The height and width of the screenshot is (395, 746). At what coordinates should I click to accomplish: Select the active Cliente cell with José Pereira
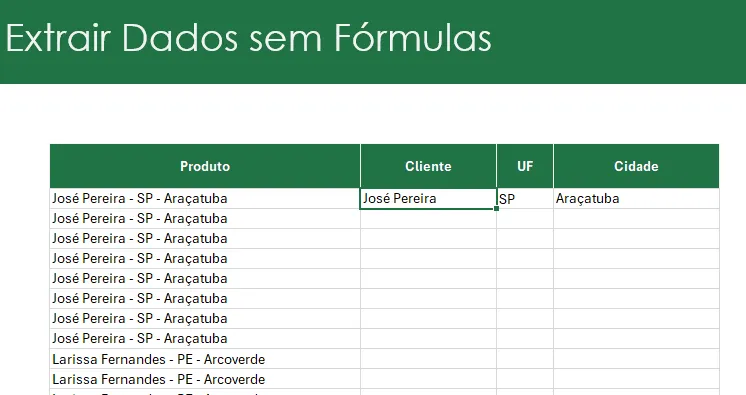pos(428,198)
